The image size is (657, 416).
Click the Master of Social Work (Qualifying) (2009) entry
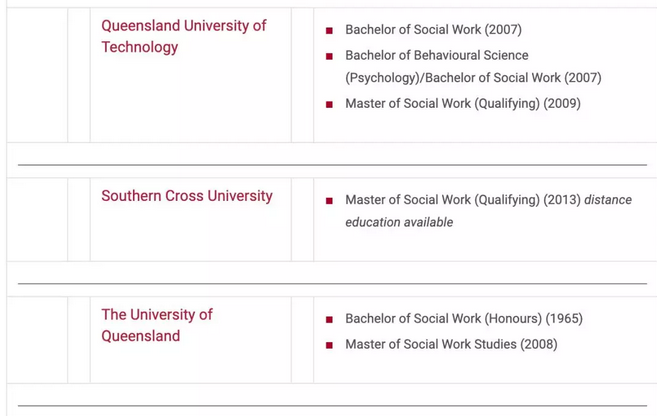[462, 103]
